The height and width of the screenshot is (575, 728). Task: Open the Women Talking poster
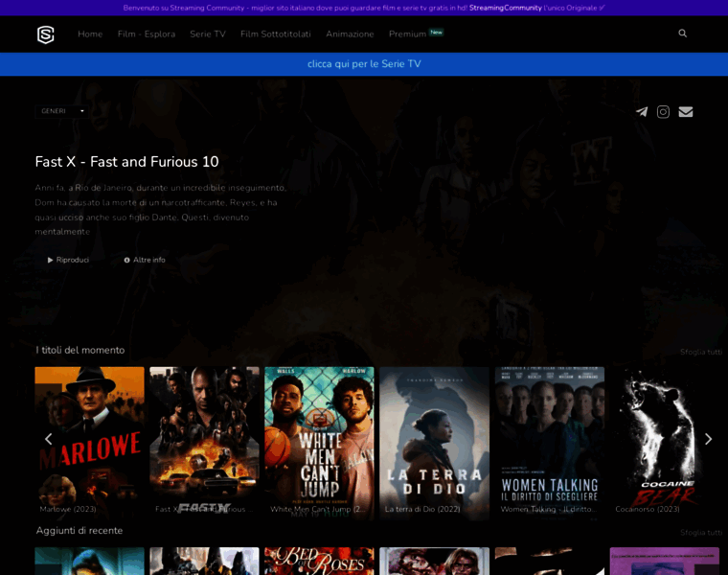[550, 443]
